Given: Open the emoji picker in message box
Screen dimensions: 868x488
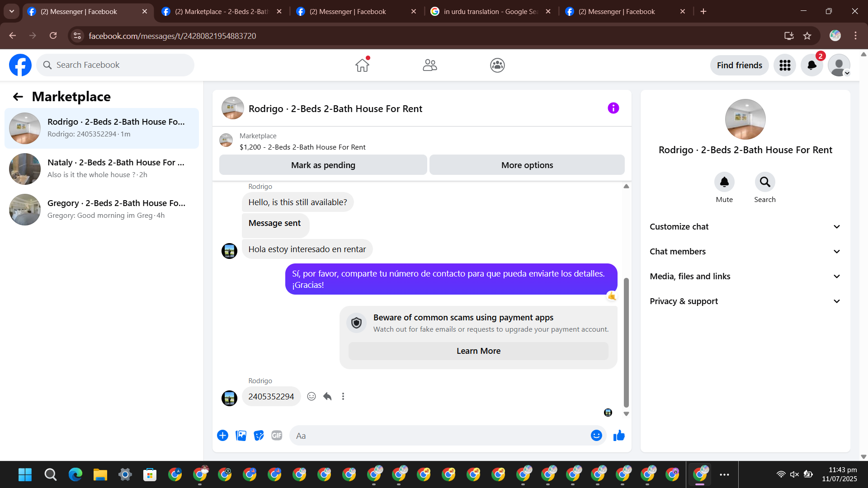Looking at the screenshot, I should tap(596, 435).
